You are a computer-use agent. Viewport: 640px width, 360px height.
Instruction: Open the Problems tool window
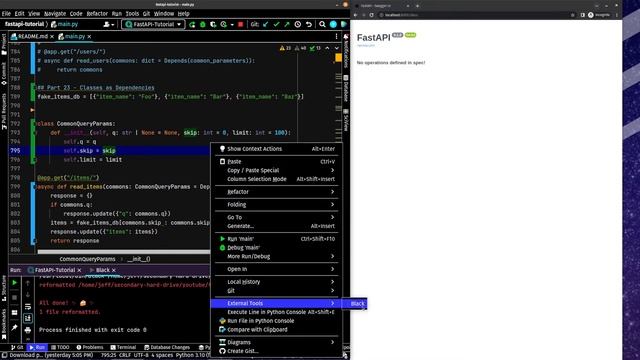(x=90, y=347)
